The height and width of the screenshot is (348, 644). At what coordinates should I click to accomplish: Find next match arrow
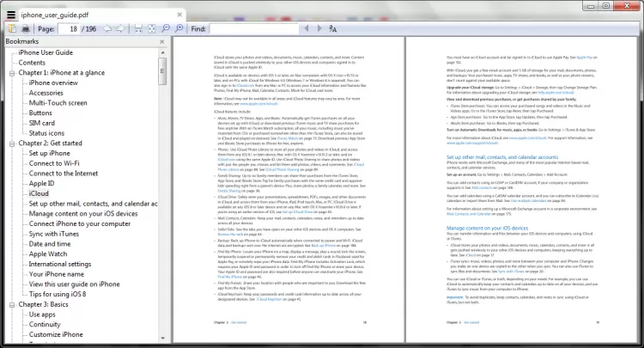pos(319,28)
